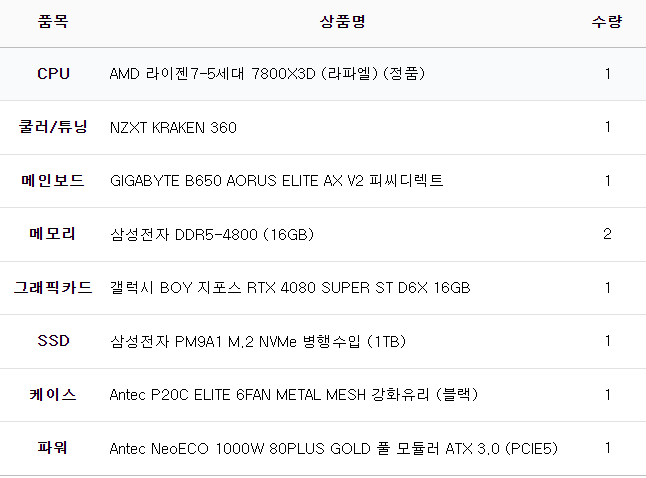
Task: Open the 갤럭시 RTX 4080 SUPER product
Action: coord(289,288)
